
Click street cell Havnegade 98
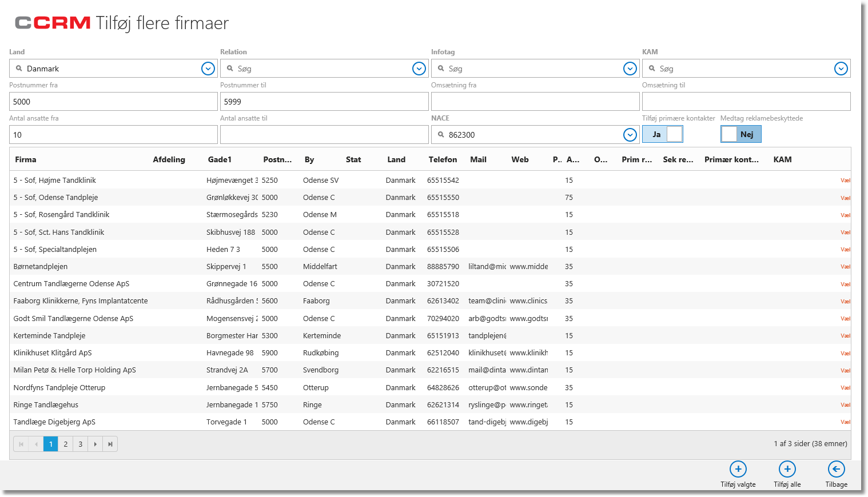(230, 353)
